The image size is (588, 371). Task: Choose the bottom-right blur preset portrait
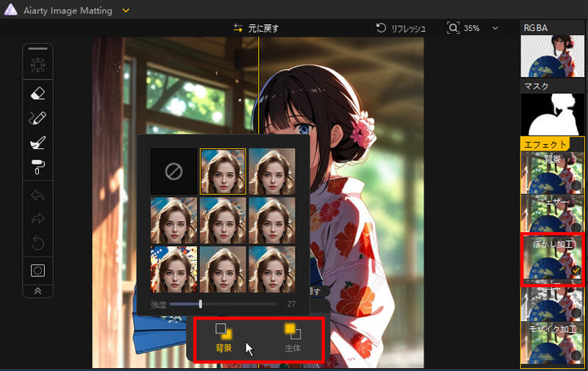pyautogui.click(x=272, y=269)
